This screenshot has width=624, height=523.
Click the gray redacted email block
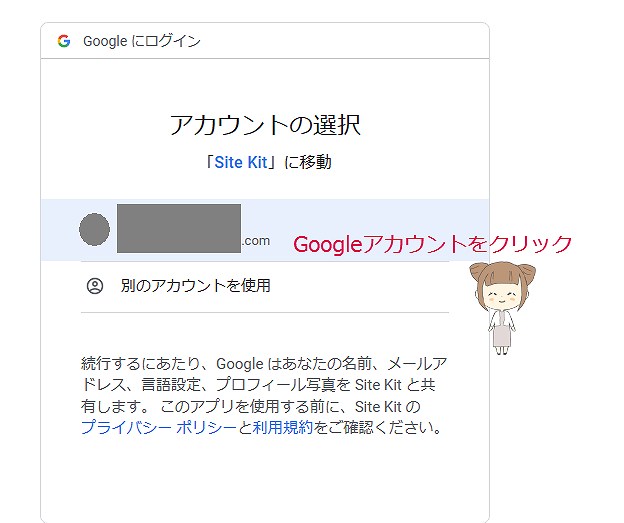point(179,228)
